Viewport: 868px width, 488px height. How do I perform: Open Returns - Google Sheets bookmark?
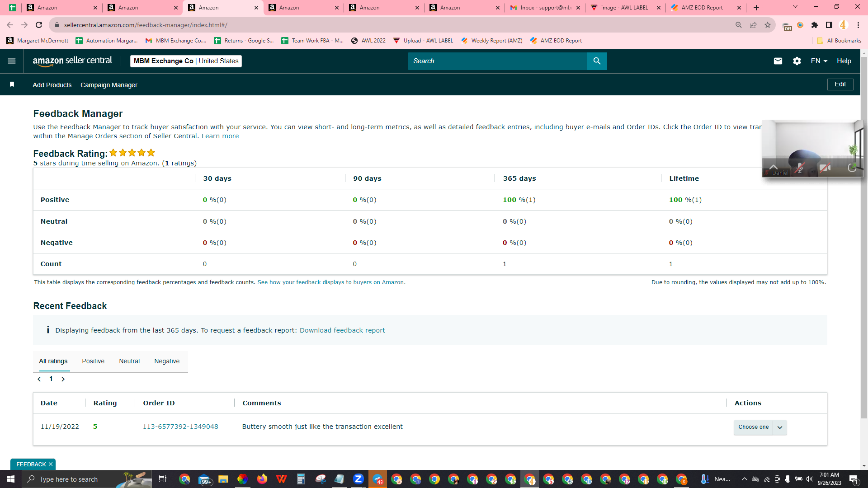pos(244,41)
